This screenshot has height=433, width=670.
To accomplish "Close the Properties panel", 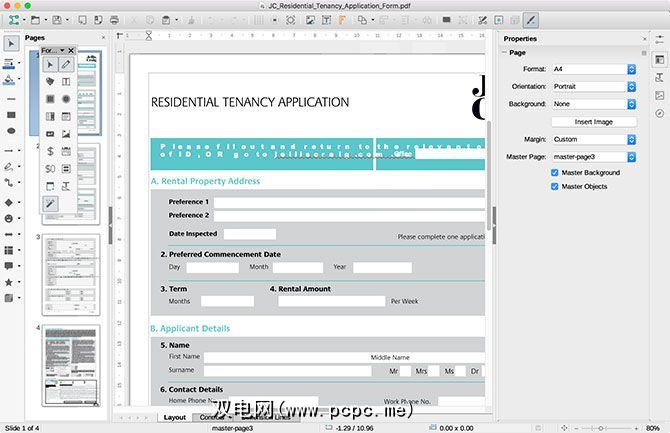I will (644, 38).
